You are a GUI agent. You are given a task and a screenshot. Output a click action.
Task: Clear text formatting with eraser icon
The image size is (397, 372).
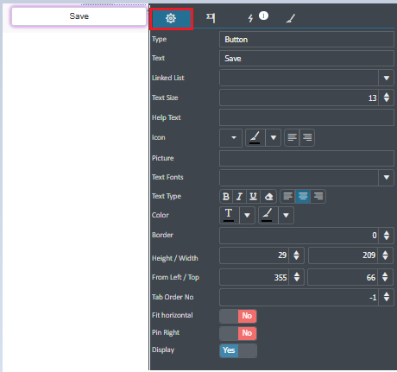(269, 197)
